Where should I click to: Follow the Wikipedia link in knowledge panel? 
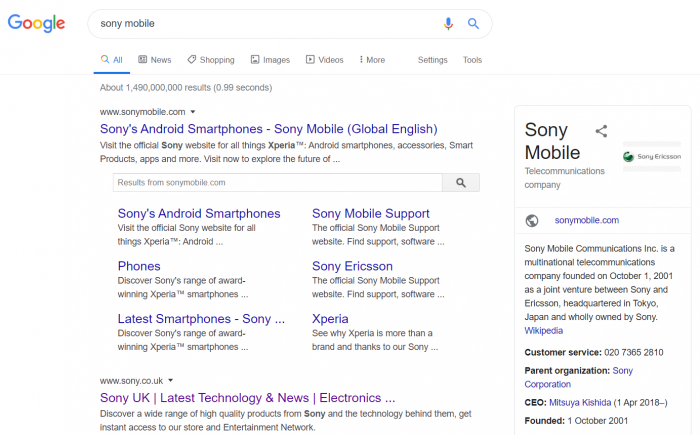coord(544,331)
